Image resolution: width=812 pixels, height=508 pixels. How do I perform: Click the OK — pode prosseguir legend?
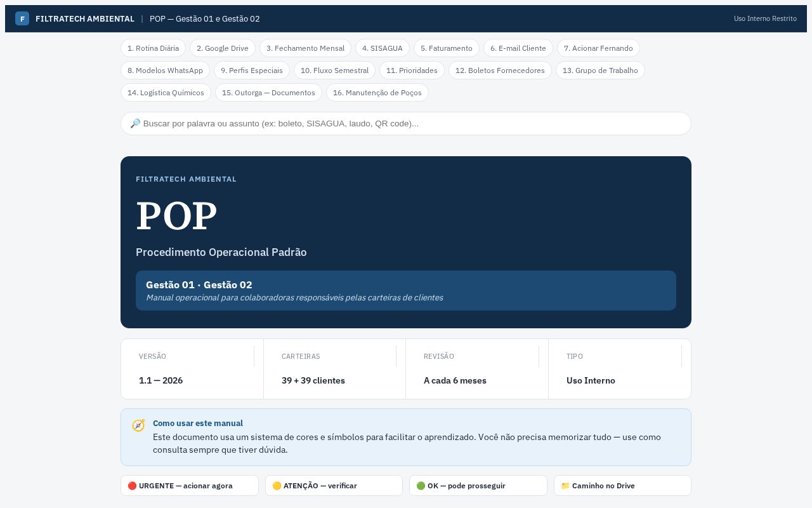(478, 486)
